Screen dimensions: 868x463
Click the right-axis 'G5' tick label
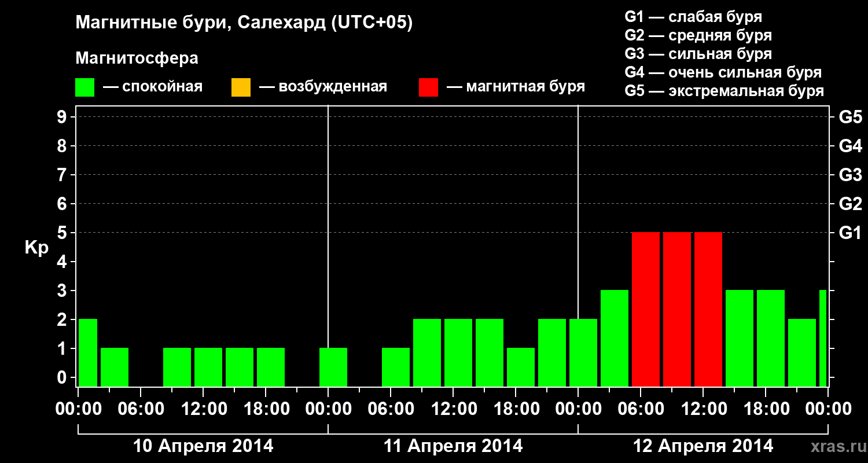[x=851, y=117]
